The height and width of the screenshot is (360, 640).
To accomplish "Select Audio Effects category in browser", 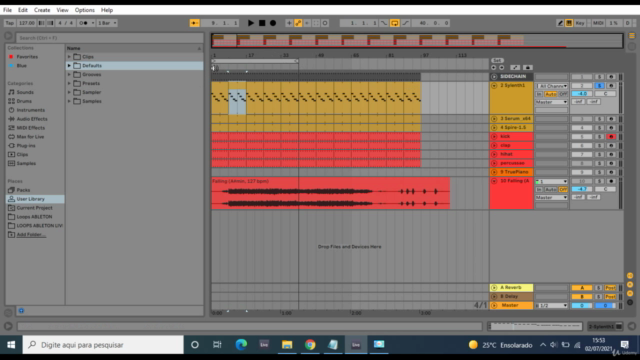I will click(32, 119).
